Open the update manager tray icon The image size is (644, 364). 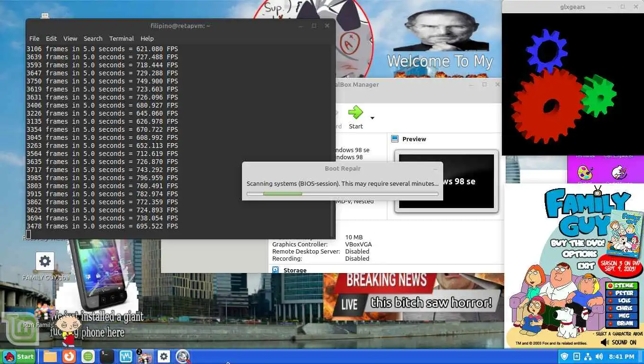coord(576,356)
